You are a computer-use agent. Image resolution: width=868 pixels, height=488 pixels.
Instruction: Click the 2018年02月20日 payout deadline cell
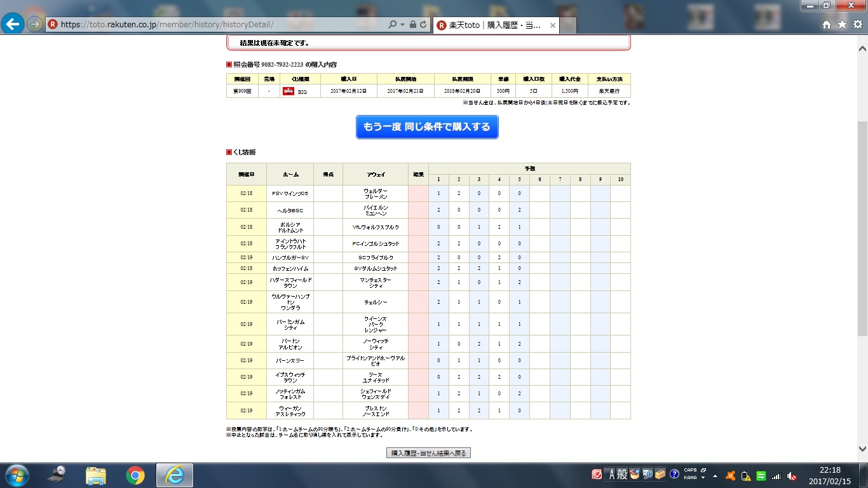coord(463,91)
